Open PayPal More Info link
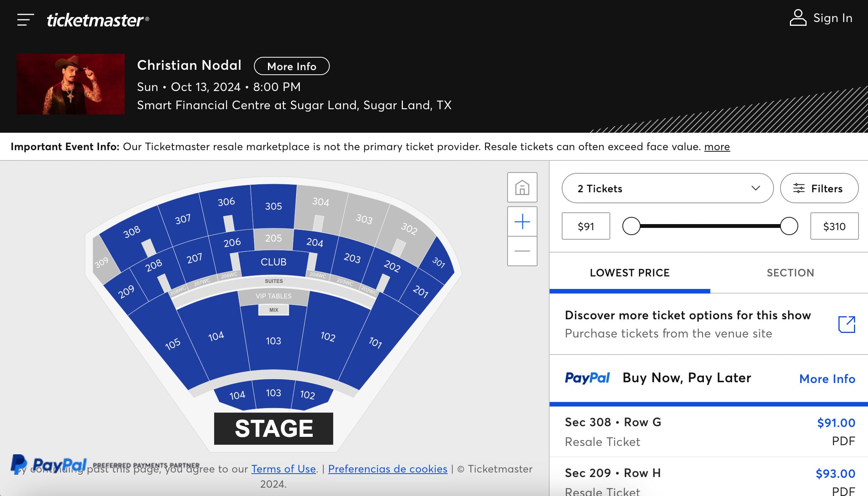The width and height of the screenshot is (868, 496). (827, 378)
